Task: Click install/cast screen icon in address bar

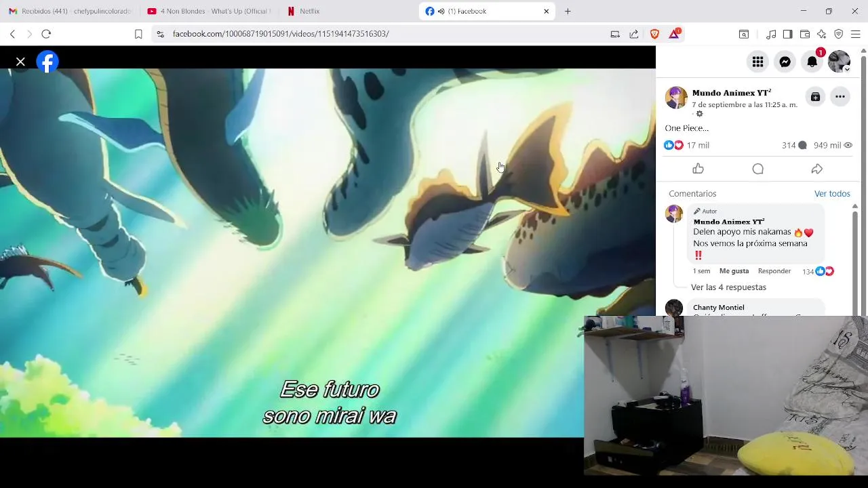Action: tap(615, 34)
